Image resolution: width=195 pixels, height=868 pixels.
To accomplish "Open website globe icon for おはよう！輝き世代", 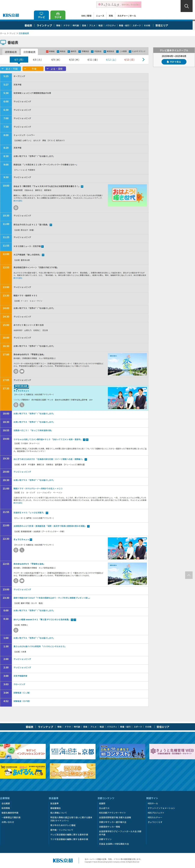I will pyautogui.click(x=16, y=208).
